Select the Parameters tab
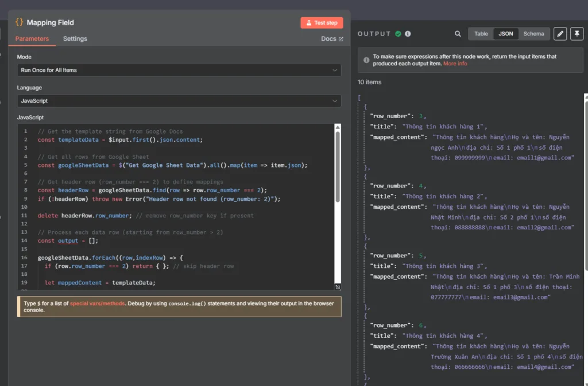Viewport: 588px width, 386px height. click(32, 38)
